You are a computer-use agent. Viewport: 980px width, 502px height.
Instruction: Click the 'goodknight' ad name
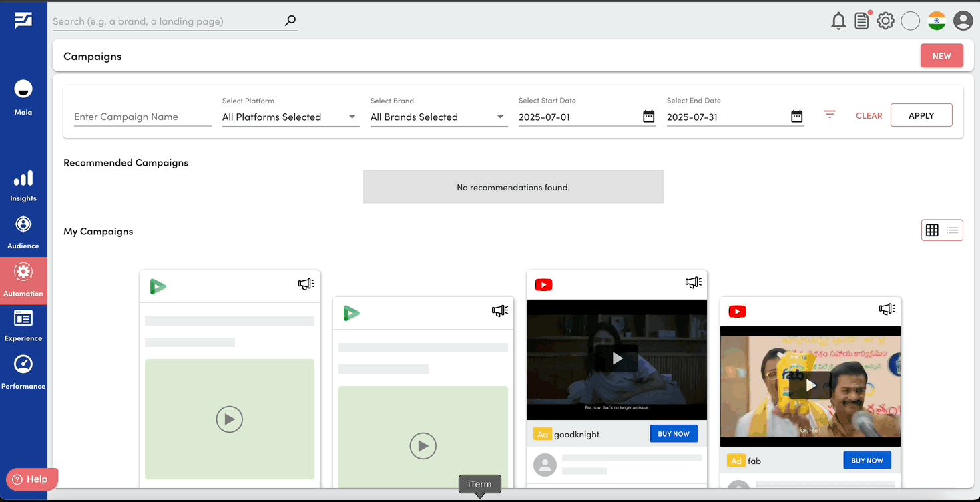(x=577, y=434)
